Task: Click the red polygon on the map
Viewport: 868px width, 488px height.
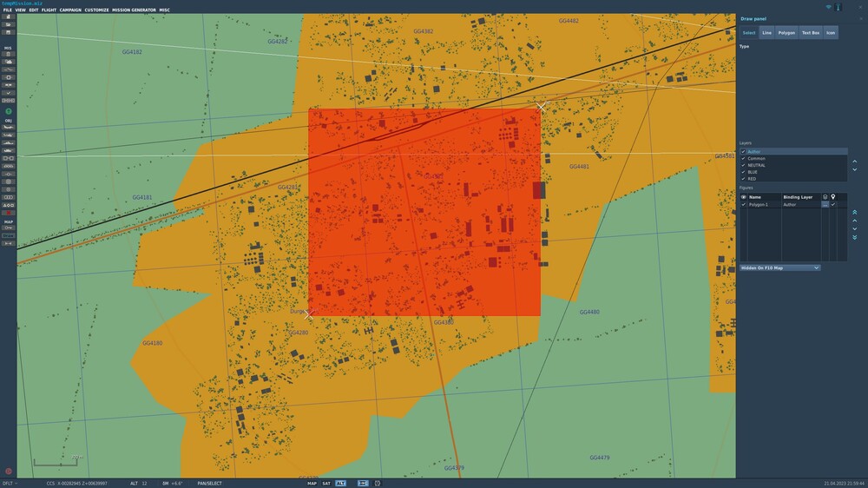Action: click(424, 212)
